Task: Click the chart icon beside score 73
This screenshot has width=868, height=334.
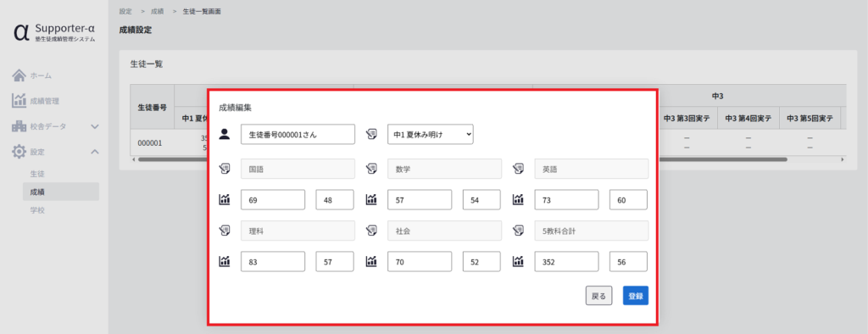Action: point(518,199)
